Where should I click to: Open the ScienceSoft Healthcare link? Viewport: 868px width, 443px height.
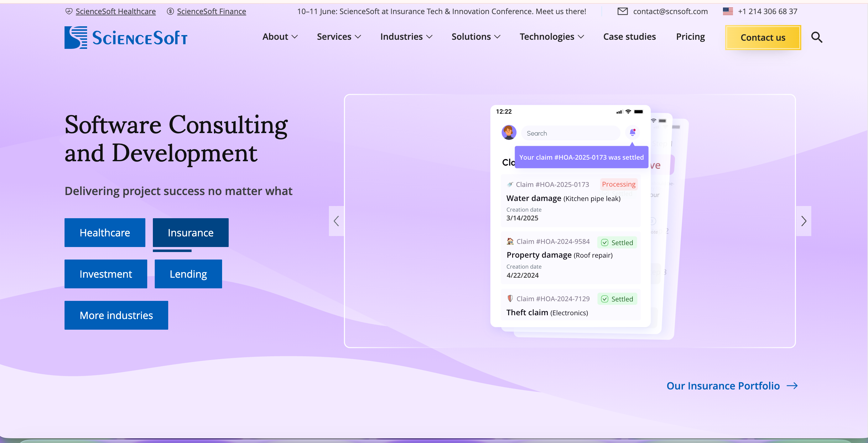(x=116, y=12)
